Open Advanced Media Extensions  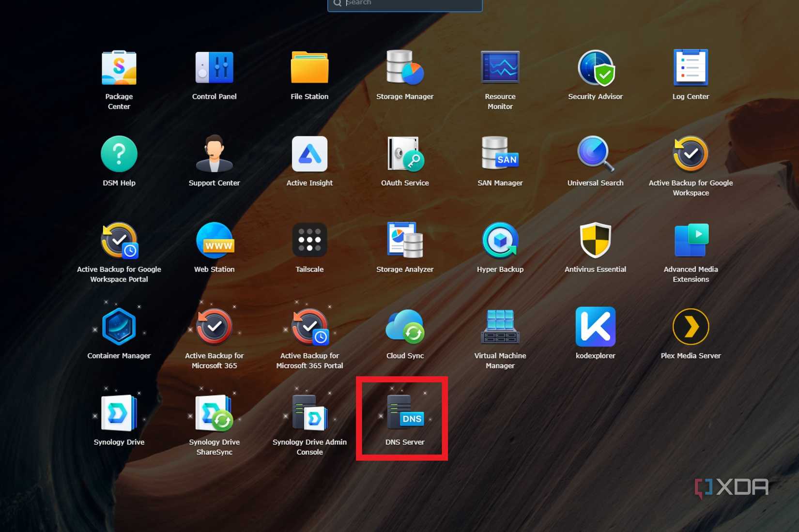pyautogui.click(x=691, y=241)
